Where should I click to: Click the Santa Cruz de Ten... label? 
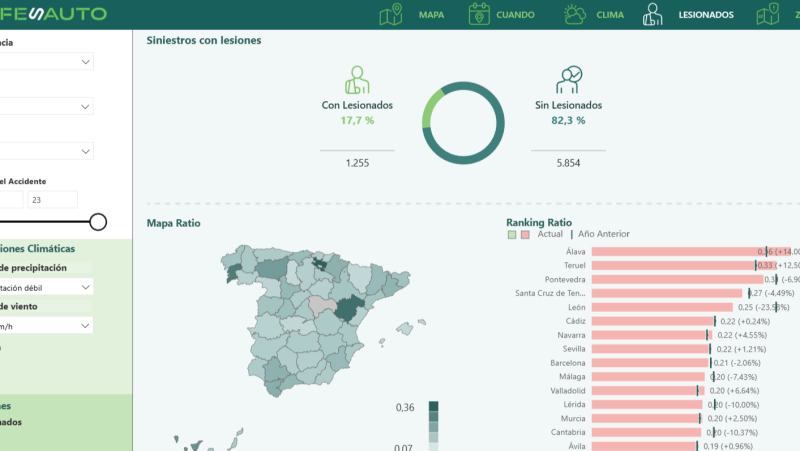[x=550, y=293]
